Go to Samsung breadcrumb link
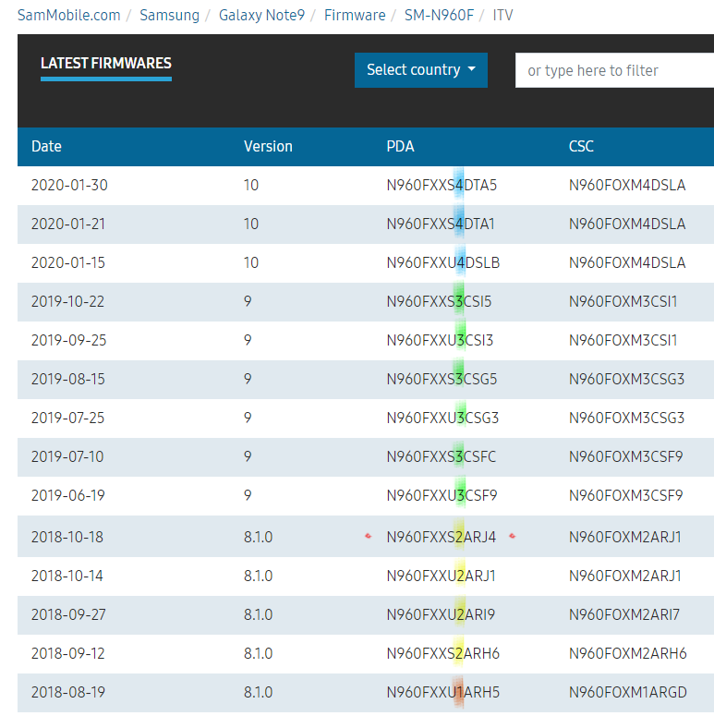The height and width of the screenshot is (728, 714). click(x=169, y=16)
